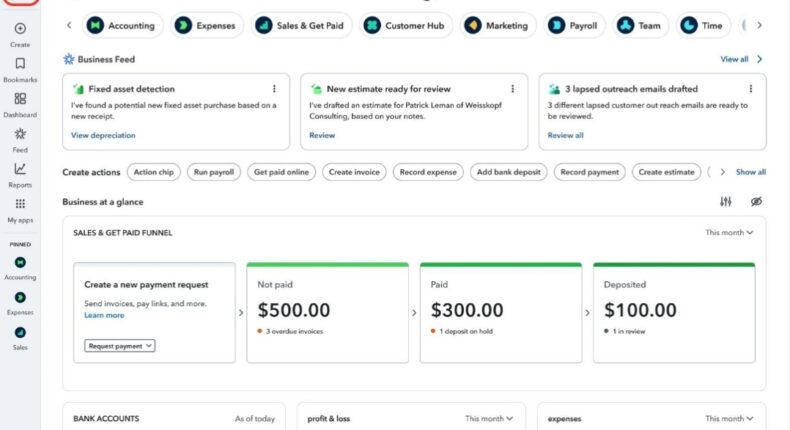Click the SALES & GET PAID FUNNEL heading
The height and width of the screenshot is (430, 790).
[x=122, y=232]
